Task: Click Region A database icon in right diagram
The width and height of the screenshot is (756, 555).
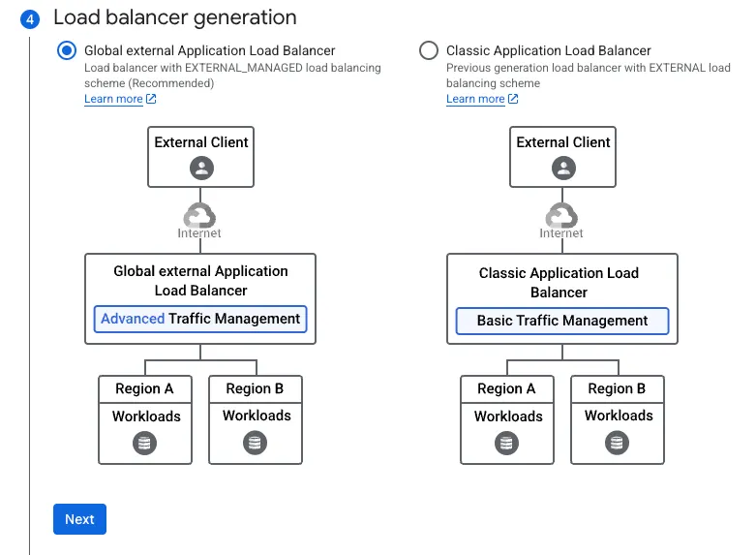Action: [506, 443]
